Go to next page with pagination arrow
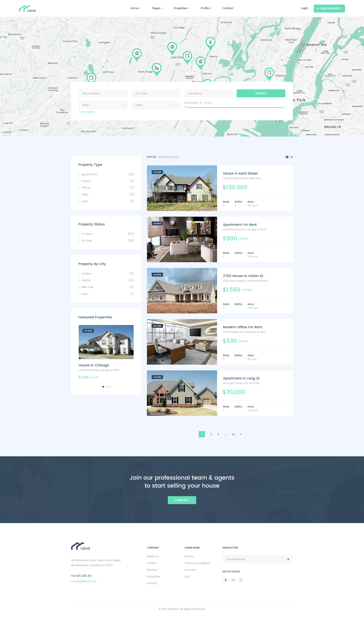This screenshot has width=364, height=617. click(x=241, y=434)
